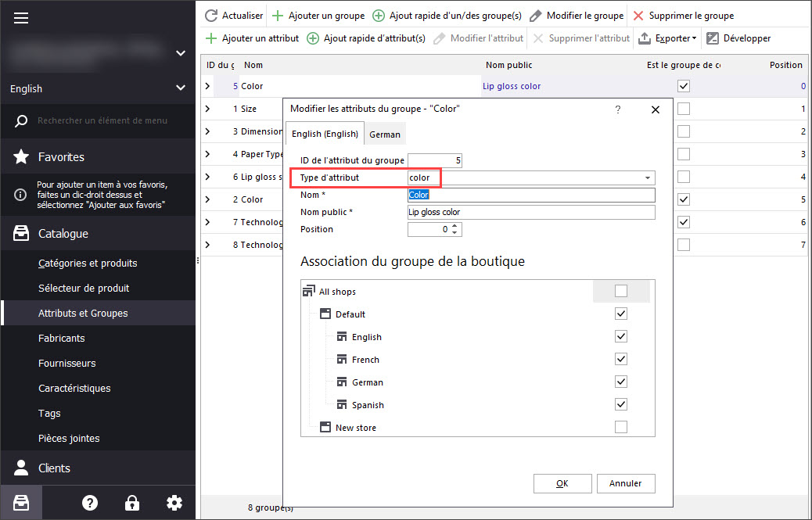Click the padlock icon in bottom bar
812x520 pixels.
pyautogui.click(x=132, y=503)
